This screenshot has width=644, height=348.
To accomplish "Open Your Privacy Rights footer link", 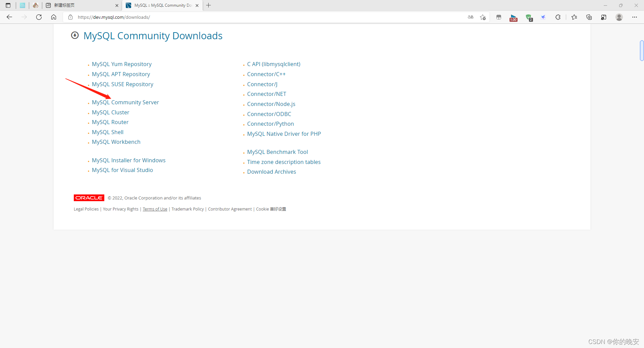I will click(x=120, y=209).
